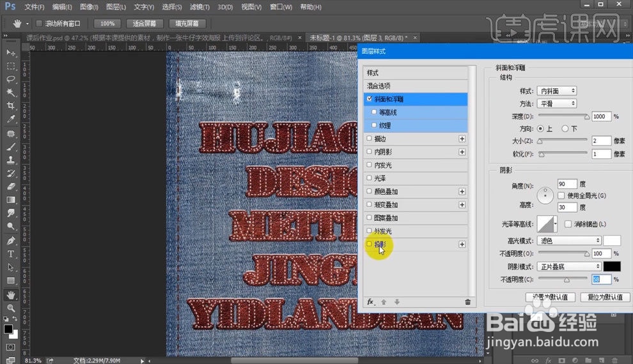Click the delete effect trash icon

(467, 302)
